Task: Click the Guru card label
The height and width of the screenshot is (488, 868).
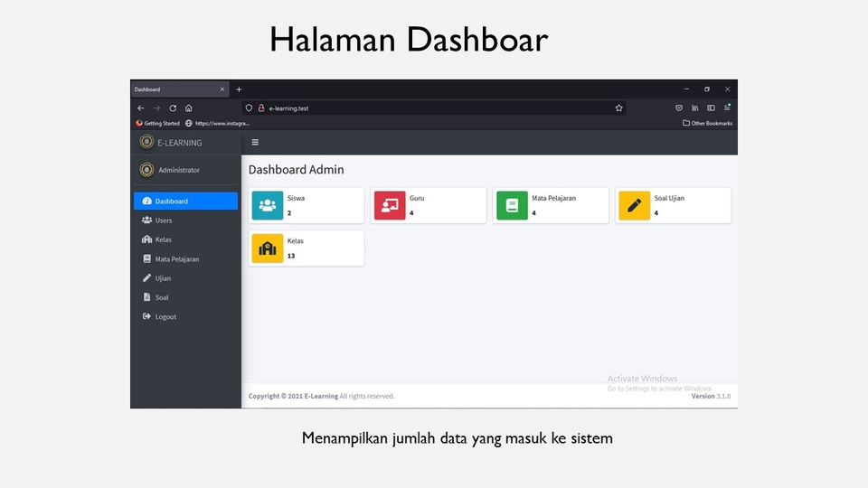Action: pos(417,198)
